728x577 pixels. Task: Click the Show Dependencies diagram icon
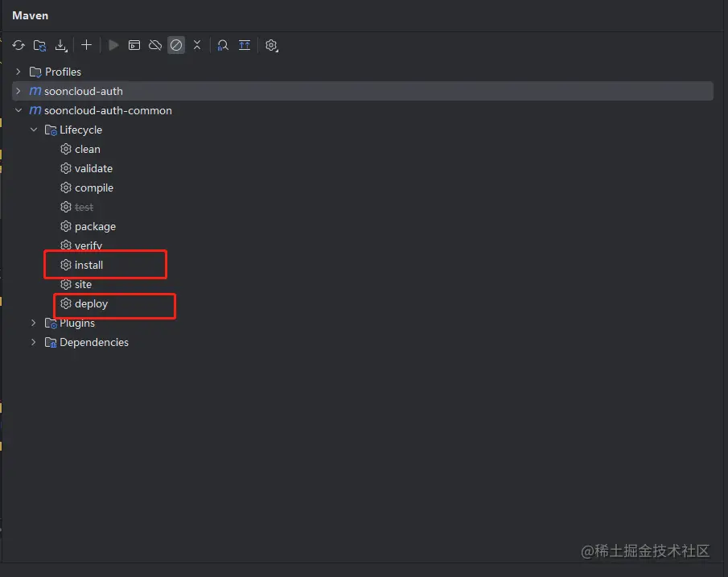245,45
